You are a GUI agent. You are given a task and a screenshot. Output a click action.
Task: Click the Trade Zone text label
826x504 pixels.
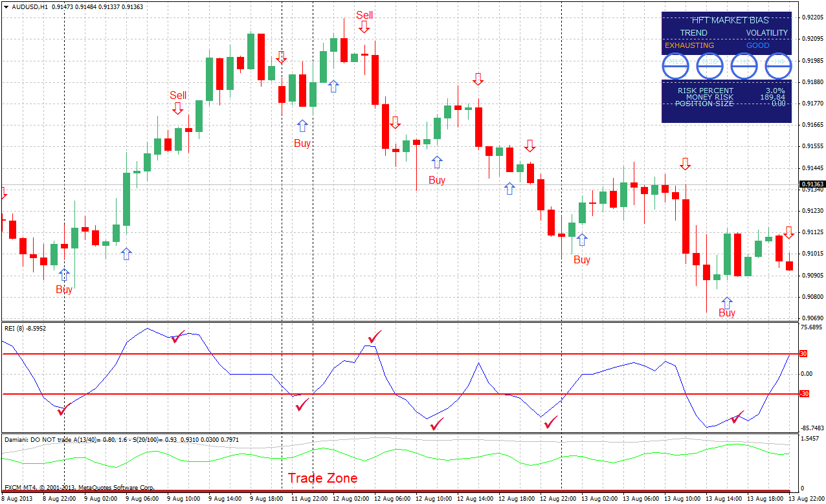(322, 478)
